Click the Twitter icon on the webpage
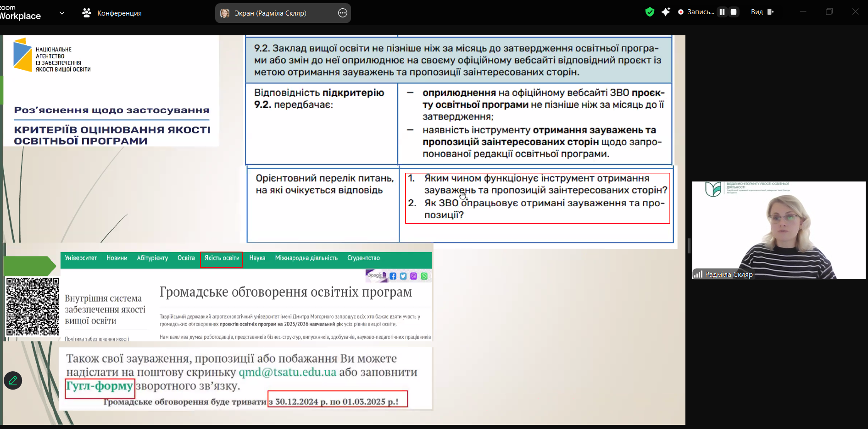 pyautogui.click(x=403, y=276)
